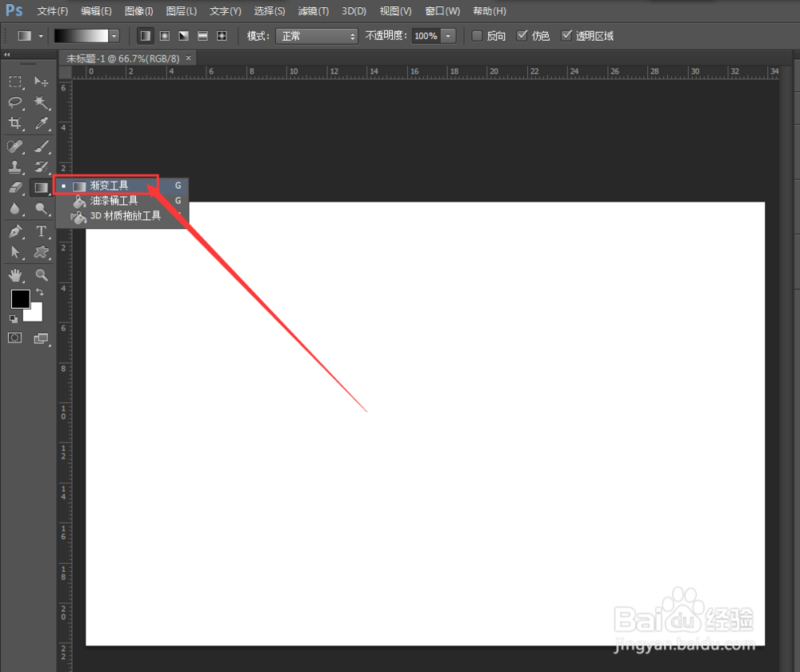Select the Spot Healing Brush tool
Image resolution: width=800 pixels, height=672 pixels.
click(15, 147)
